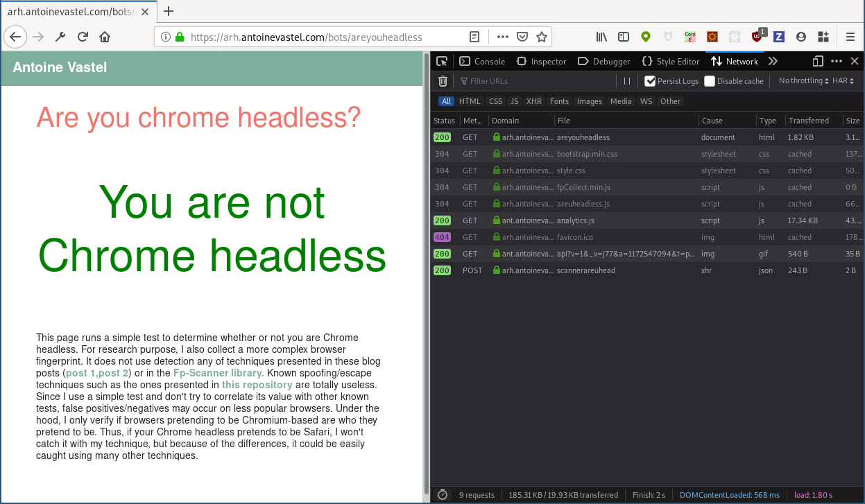Viewport: 865px width, 504px height.
Task: Clear the network log with the trash icon
Action: tap(443, 81)
